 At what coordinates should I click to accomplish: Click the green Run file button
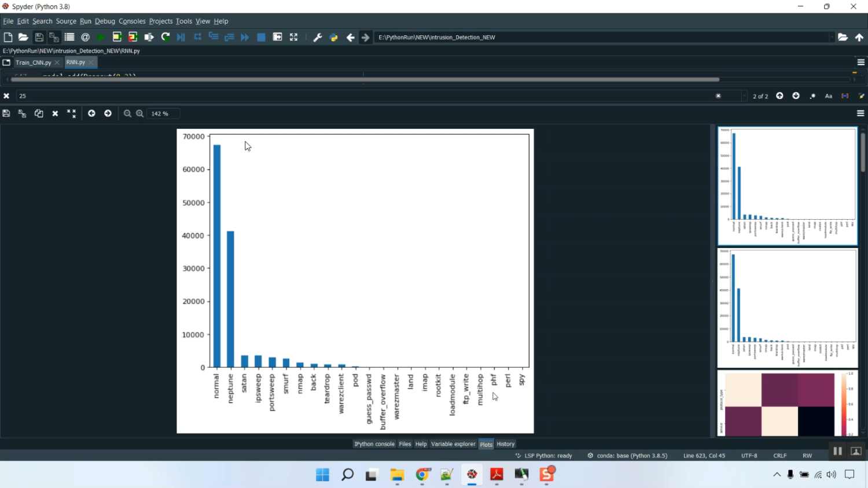(101, 38)
